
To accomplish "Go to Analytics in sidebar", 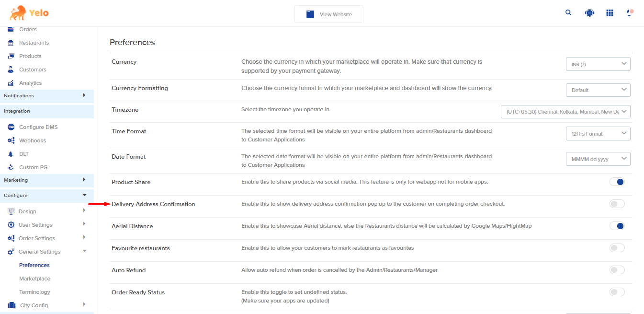I will click(x=30, y=83).
